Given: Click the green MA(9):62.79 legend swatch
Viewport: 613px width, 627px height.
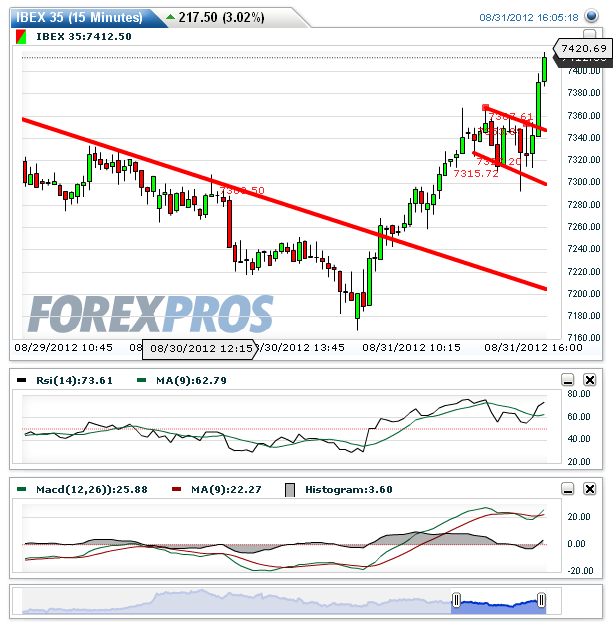Looking at the screenshot, I should [141, 380].
